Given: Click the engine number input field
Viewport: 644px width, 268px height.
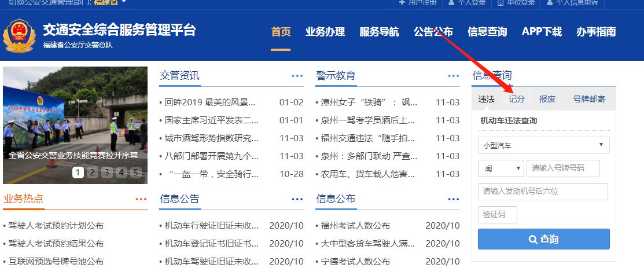Looking at the screenshot, I should click(x=543, y=192).
